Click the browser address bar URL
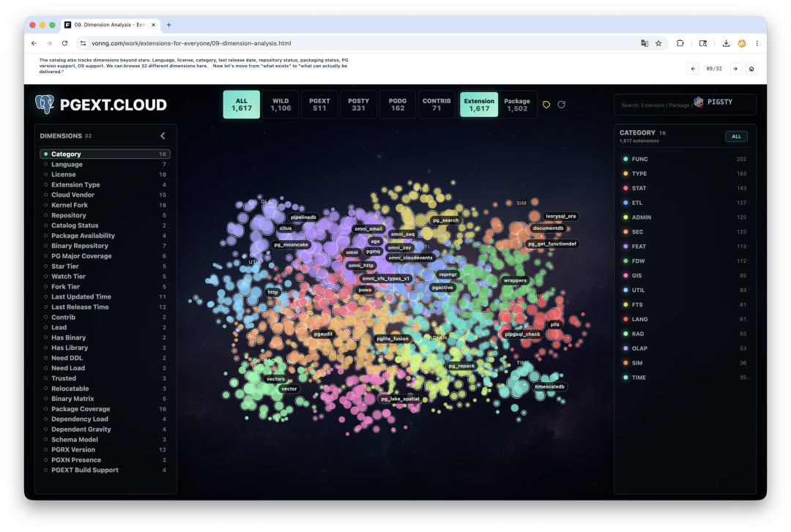 191,43
